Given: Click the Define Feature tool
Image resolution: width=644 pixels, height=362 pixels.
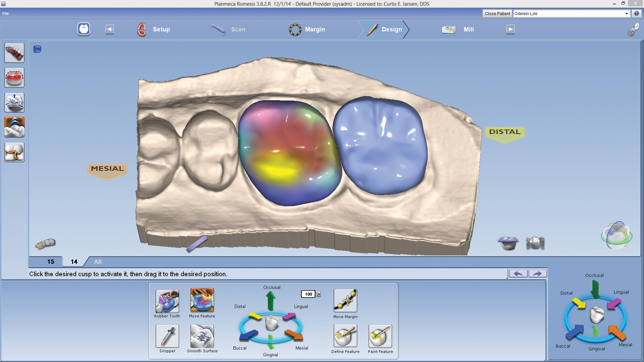Looking at the screenshot, I should 345,336.
